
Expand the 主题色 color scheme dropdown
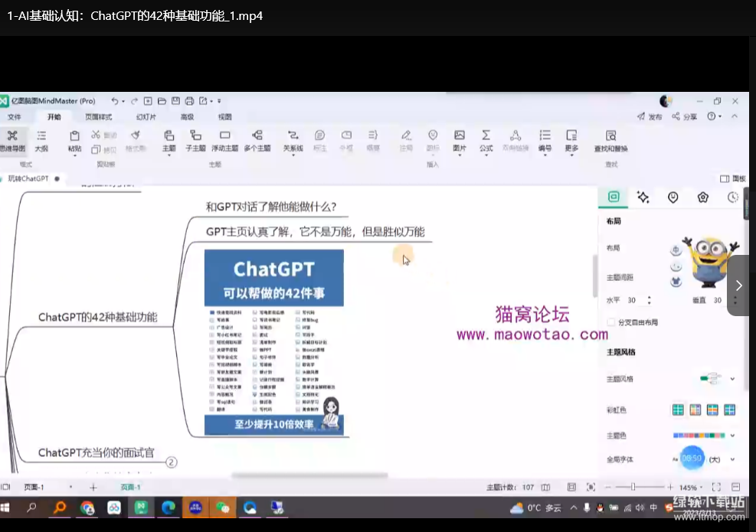click(x=732, y=435)
